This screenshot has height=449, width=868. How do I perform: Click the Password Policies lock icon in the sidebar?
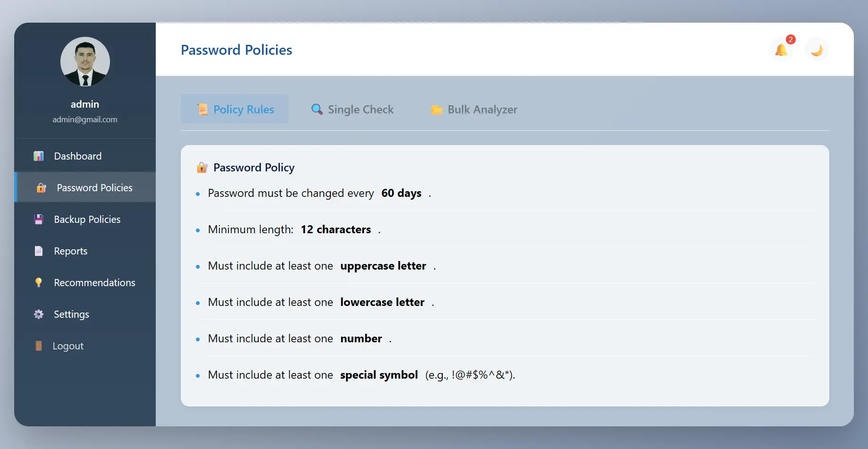coord(42,188)
